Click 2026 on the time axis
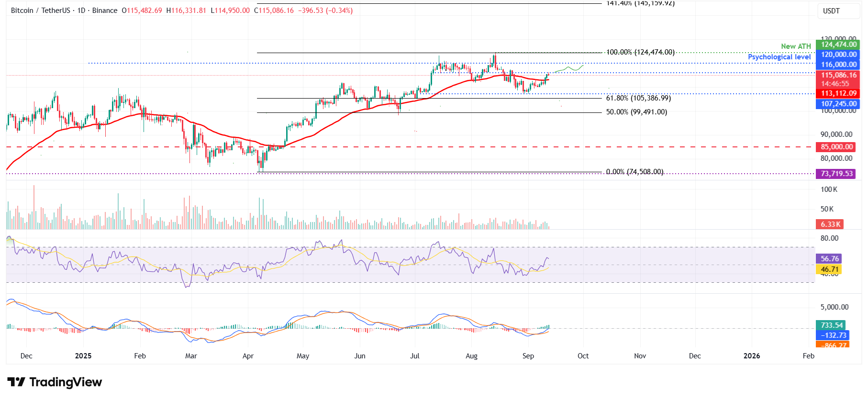The width and height of the screenshot is (868, 400). point(752,356)
